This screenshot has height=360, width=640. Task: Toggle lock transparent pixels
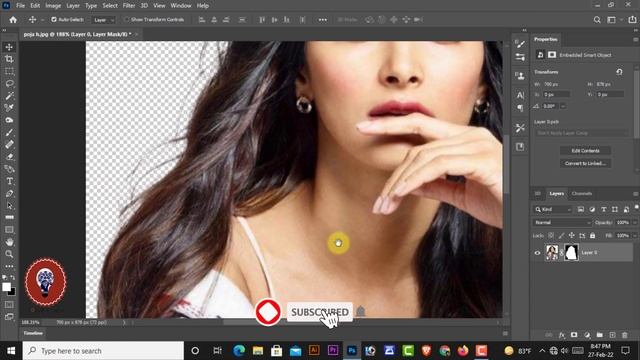click(551, 236)
